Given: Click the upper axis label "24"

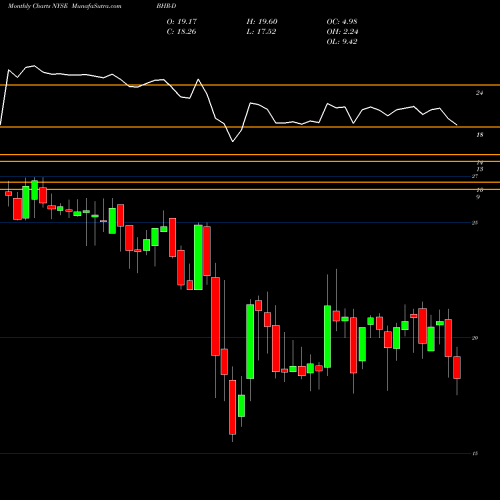Looking at the screenshot, I should (479, 93).
